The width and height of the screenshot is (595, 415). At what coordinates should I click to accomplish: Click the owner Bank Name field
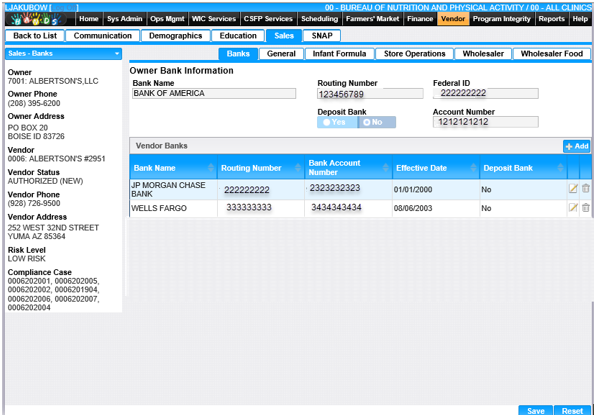click(x=214, y=93)
